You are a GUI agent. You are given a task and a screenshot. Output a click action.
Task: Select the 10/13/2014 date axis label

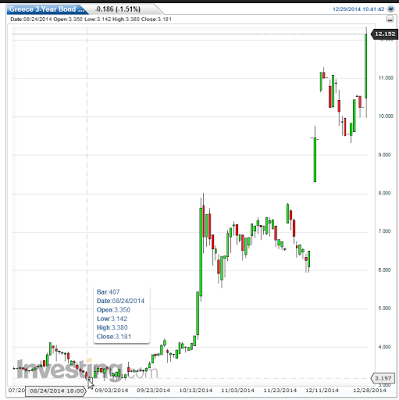(x=196, y=390)
